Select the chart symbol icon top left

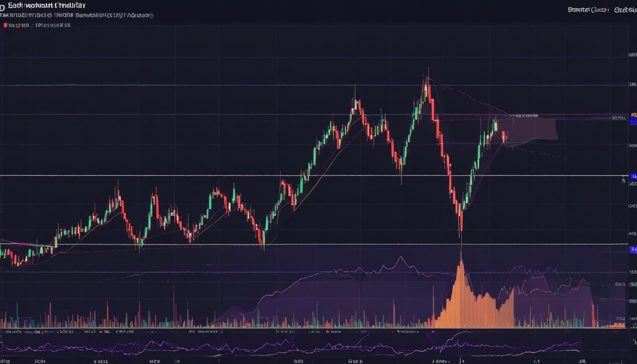(4, 5)
